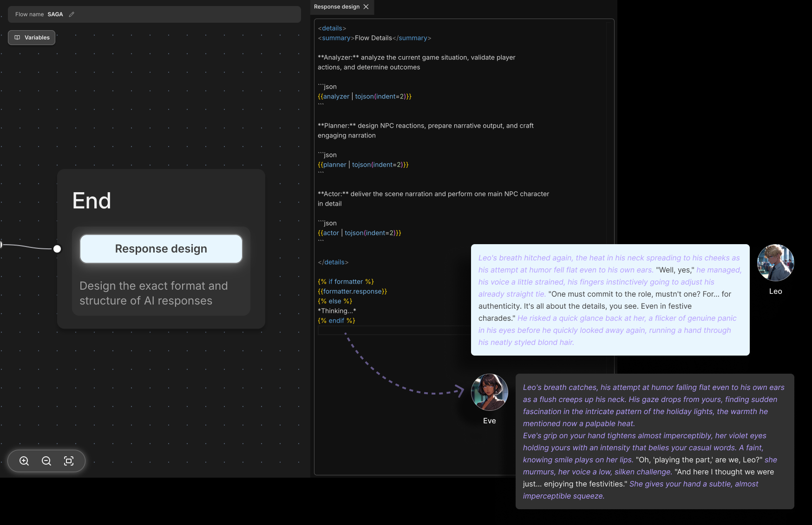Click the Flow Details summary line

point(374,38)
